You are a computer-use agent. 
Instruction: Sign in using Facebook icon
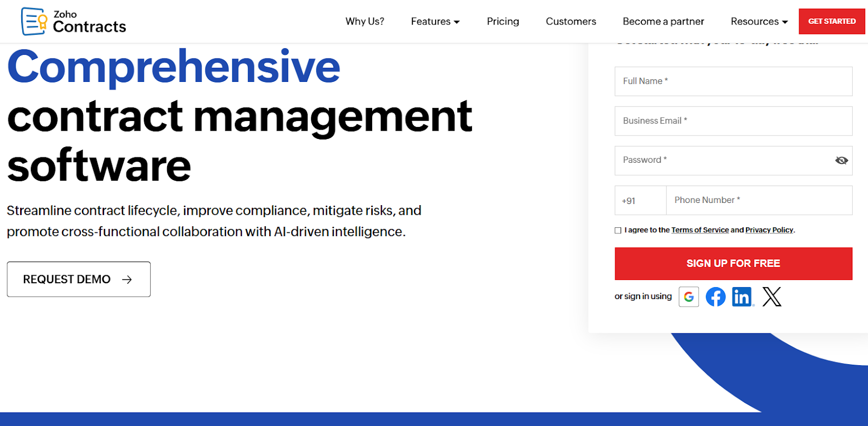(x=716, y=297)
